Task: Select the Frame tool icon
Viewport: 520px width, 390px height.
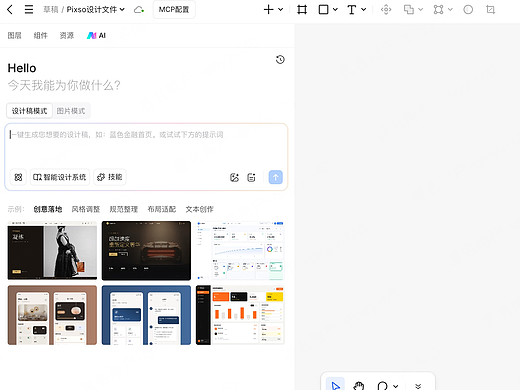Action: pyautogui.click(x=302, y=9)
